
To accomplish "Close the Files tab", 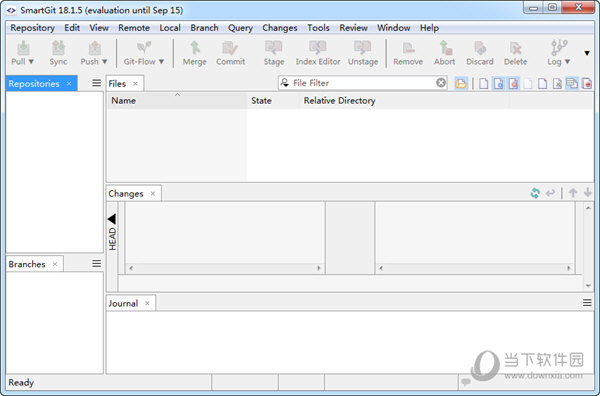I will pyautogui.click(x=135, y=83).
